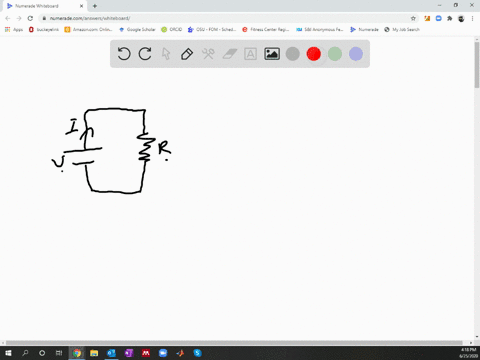Screen dimensions: 480x360
Task: Open the Amazon.com bookmark
Action: [x=88, y=30]
